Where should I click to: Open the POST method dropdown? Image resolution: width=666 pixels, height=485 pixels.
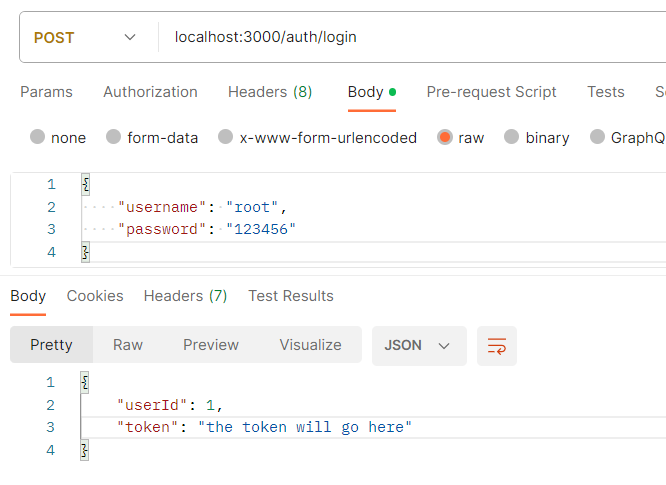[85, 37]
